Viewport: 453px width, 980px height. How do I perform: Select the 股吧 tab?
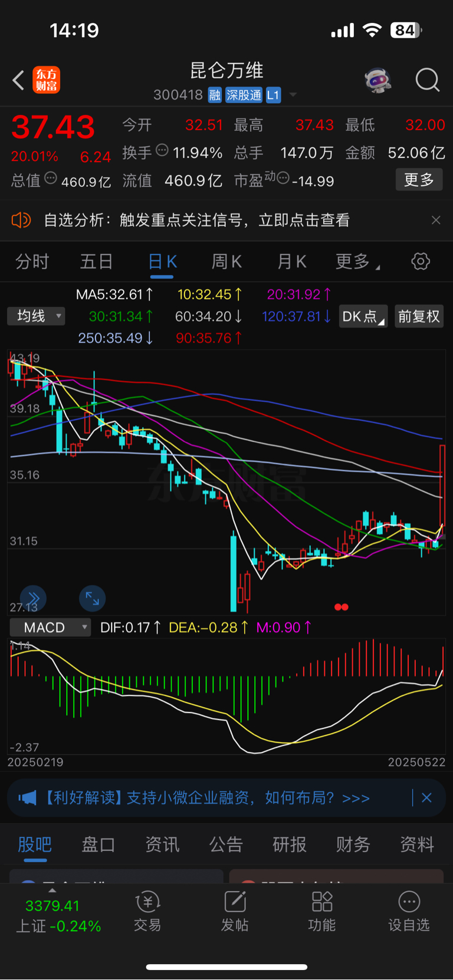click(35, 844)
